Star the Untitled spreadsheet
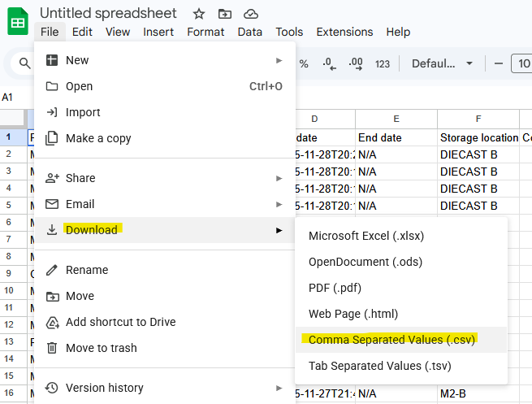The width and height of the screenshot is (532, 404). point(199,14)
